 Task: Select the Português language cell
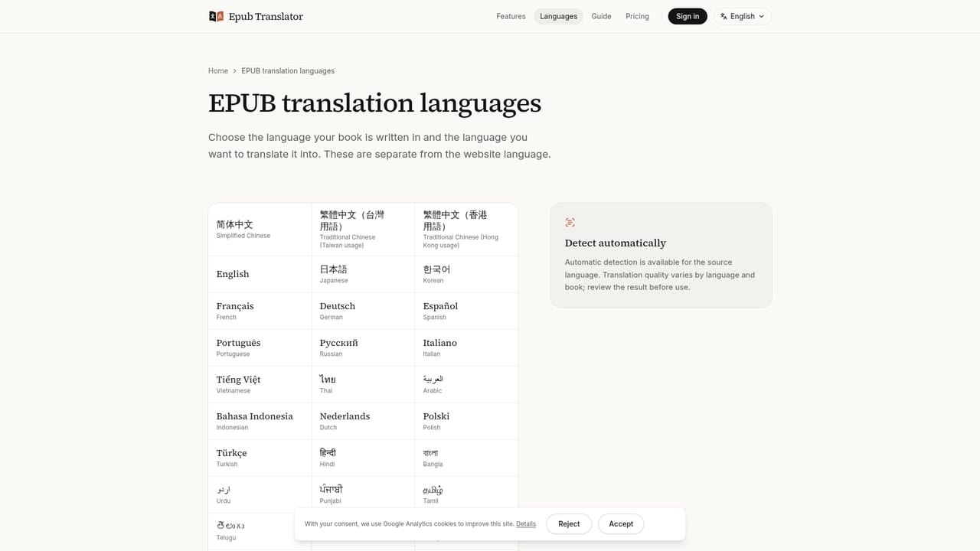click(x=260, y=347)
